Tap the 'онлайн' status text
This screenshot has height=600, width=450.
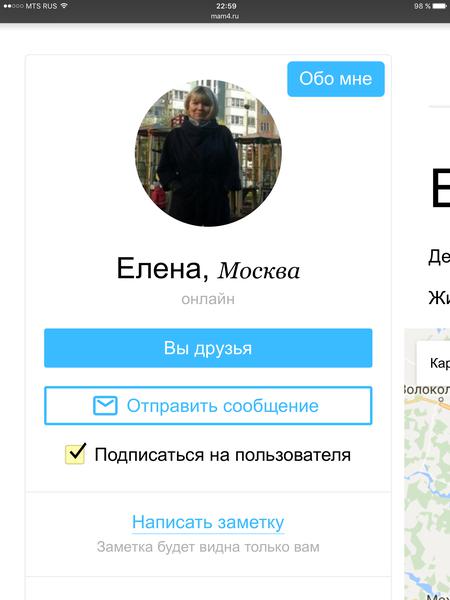click(x=208, y=299)
